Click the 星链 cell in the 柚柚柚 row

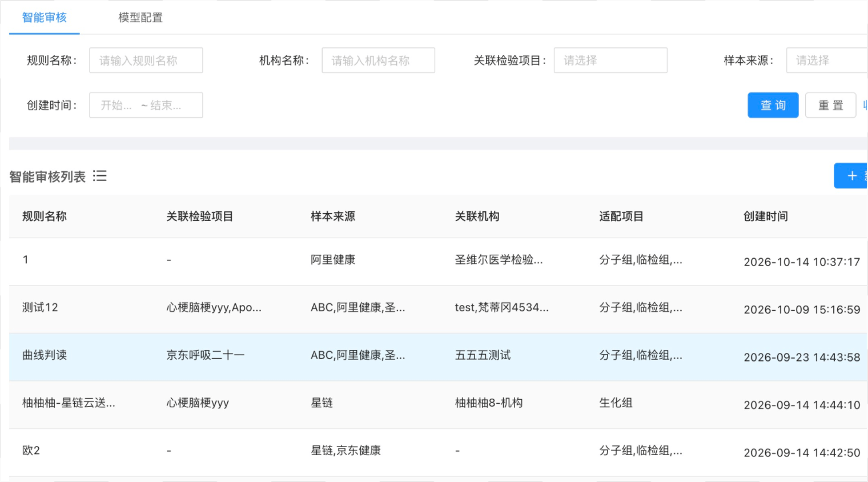(322, 403)
